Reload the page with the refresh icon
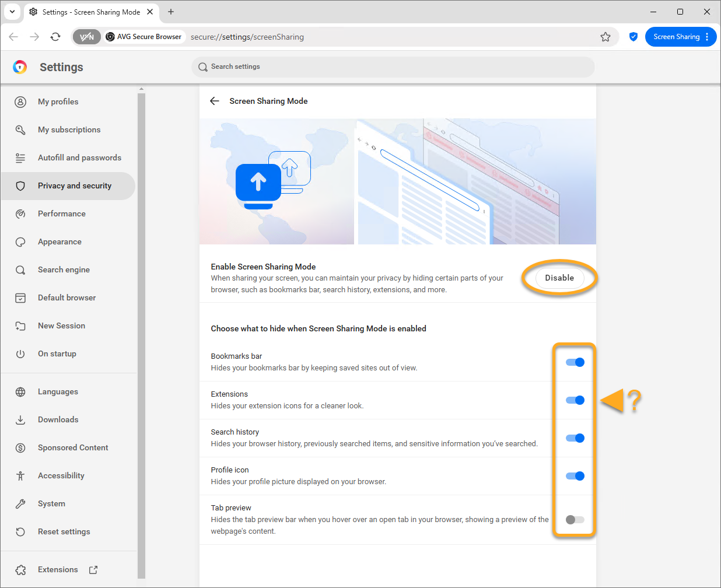 click(55, 37)
